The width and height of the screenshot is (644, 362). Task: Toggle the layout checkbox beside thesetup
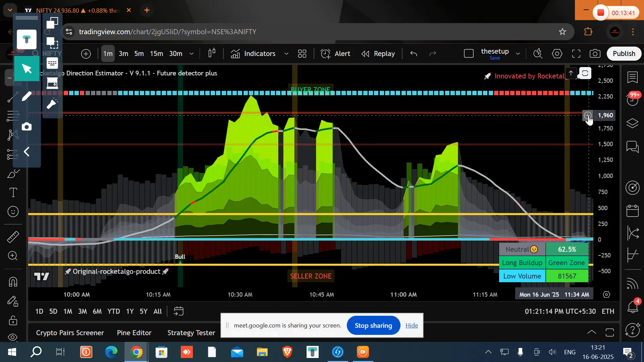click(469, 54)
